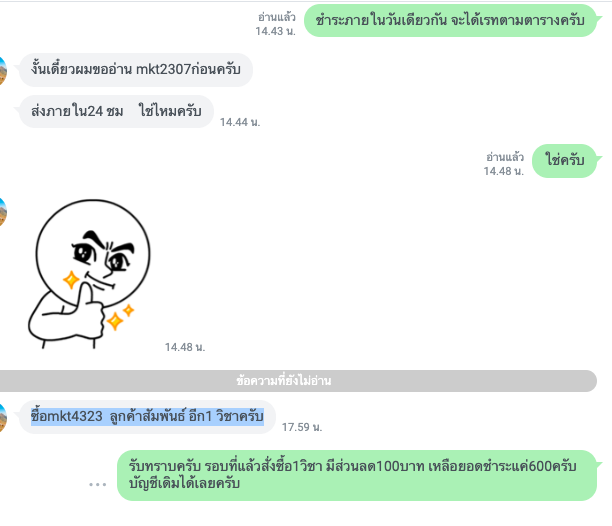
Task: Click the 14.44 น. timestamp
Action: point(240,122)
